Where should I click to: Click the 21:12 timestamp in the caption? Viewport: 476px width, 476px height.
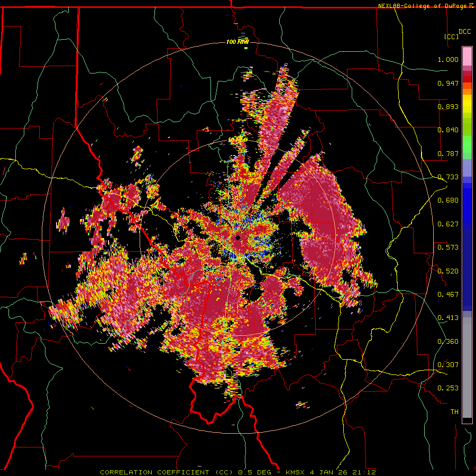coord(364,472)
